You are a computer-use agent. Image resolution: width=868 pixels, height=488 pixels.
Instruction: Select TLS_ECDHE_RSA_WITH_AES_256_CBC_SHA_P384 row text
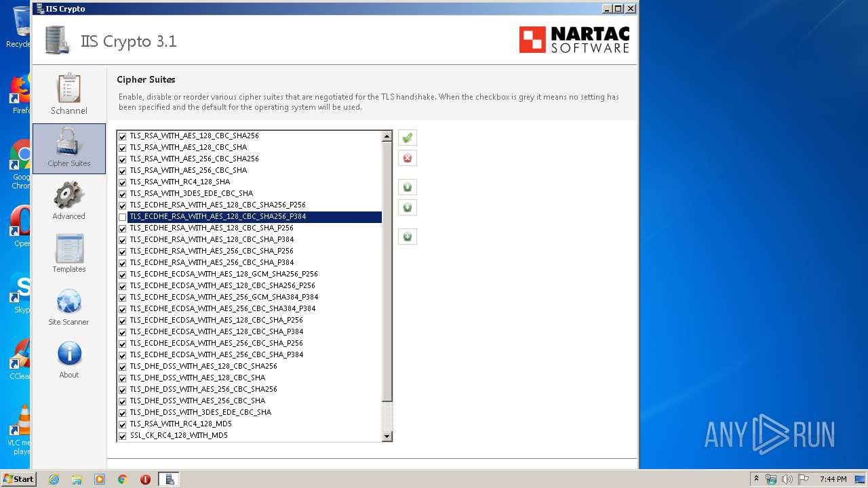212,262
